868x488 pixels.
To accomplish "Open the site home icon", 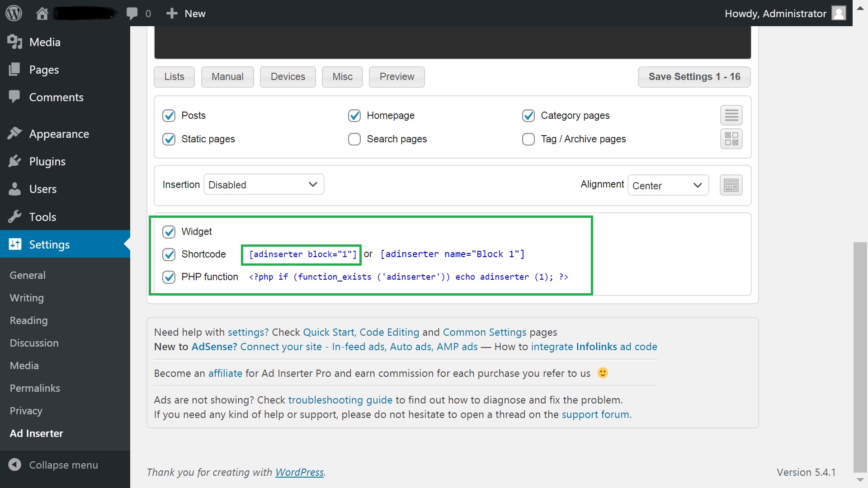I will (x=42, y=14).
